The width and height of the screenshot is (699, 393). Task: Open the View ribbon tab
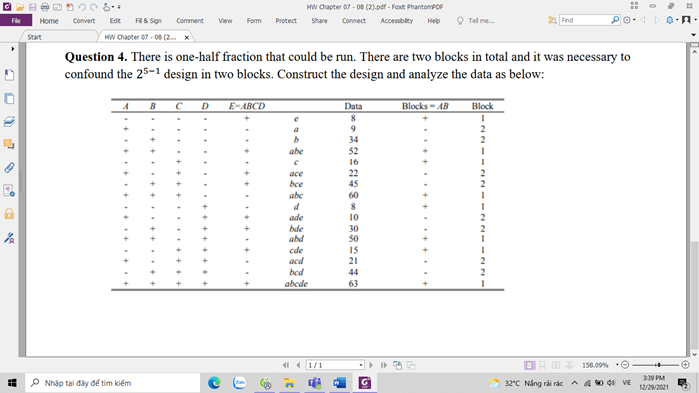pyautogui.click(x=225, y=20)
